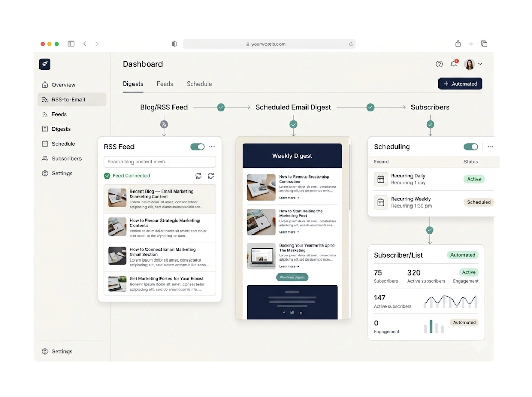Click the View next digest button
The width and height of the screenshot is (532, 397).
pos(292,277)
